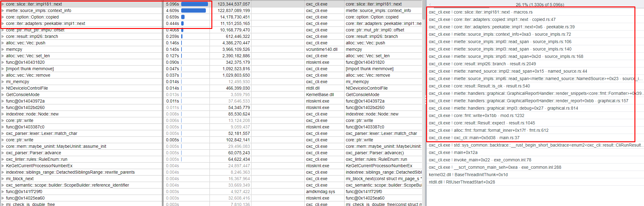Open stack frame format_inner+0x17f - fmt.rs:612

[x=488, y=130]
